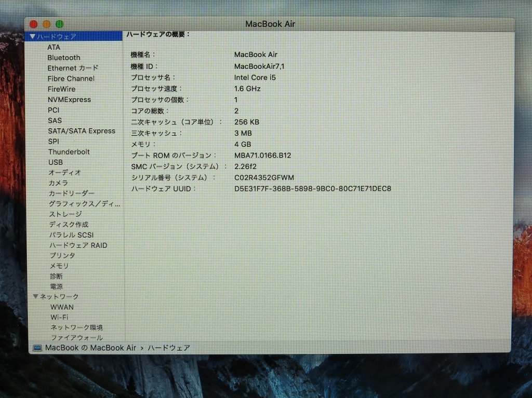The width and height of the screenshot is (532, 398).
Task: Click the L2 cache value 256 KB
Action: [247, 122]
